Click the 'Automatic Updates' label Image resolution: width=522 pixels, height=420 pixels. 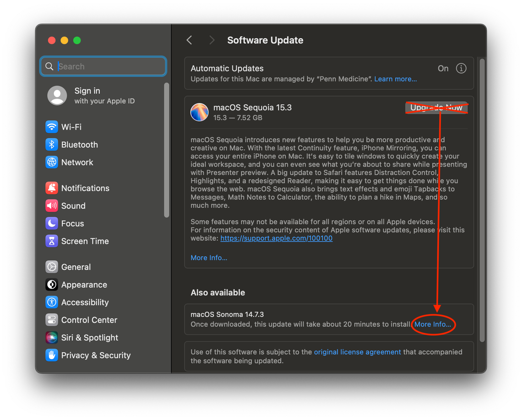pos(227,68)
